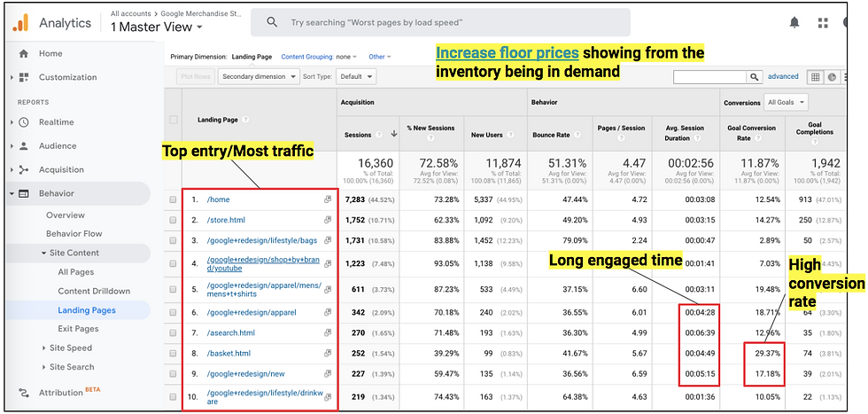Click the advanced filter link
Image resolution: width=868 pixels, height=414 pixels.
click(x=783, y=76)
